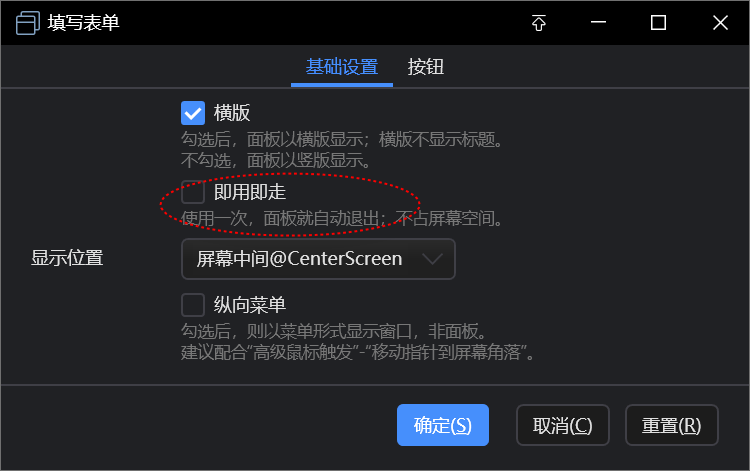Click the 纵向菜单 option label
This screenshot has height=471, width=750.
[x=250, y=305]
